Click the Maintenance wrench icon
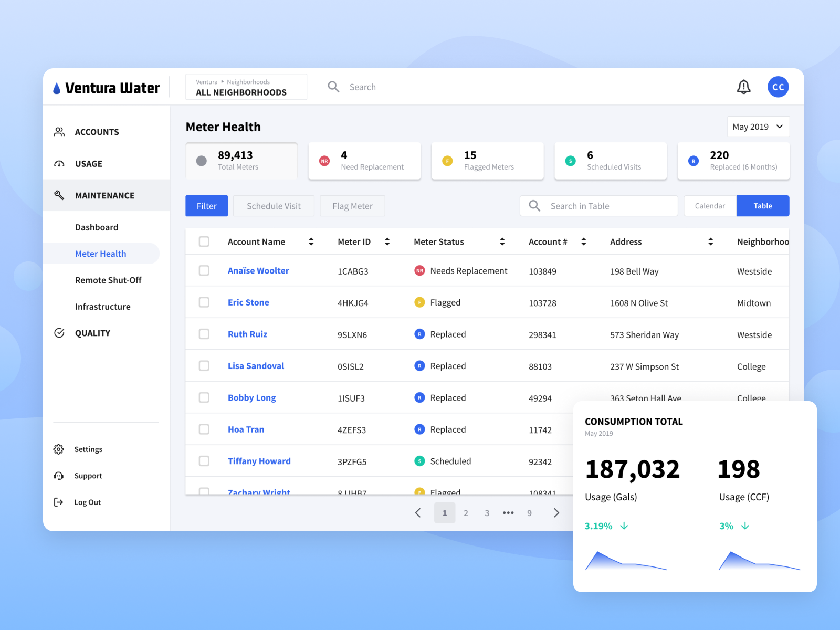The image size is (840, 630). [59, 195]
